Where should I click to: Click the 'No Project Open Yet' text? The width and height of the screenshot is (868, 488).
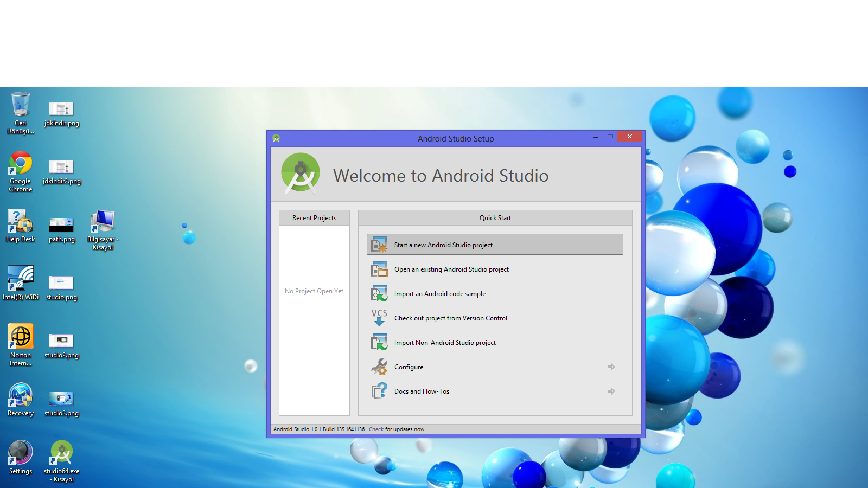[314, 291]
